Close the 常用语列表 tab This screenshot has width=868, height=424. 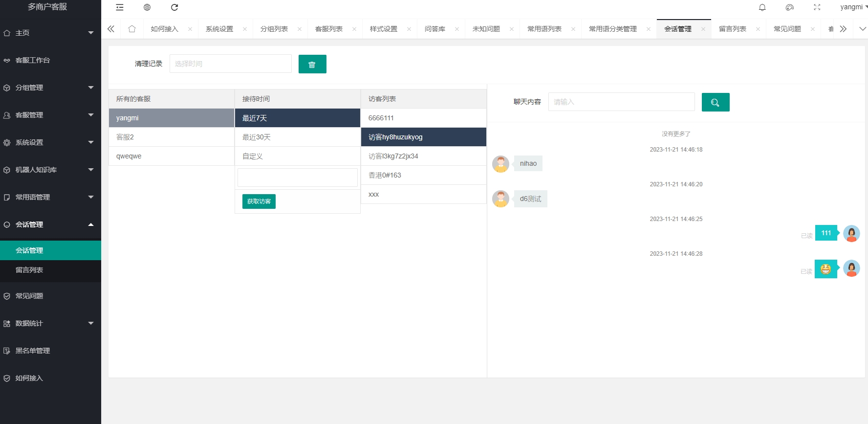click(x=573, y=29)
